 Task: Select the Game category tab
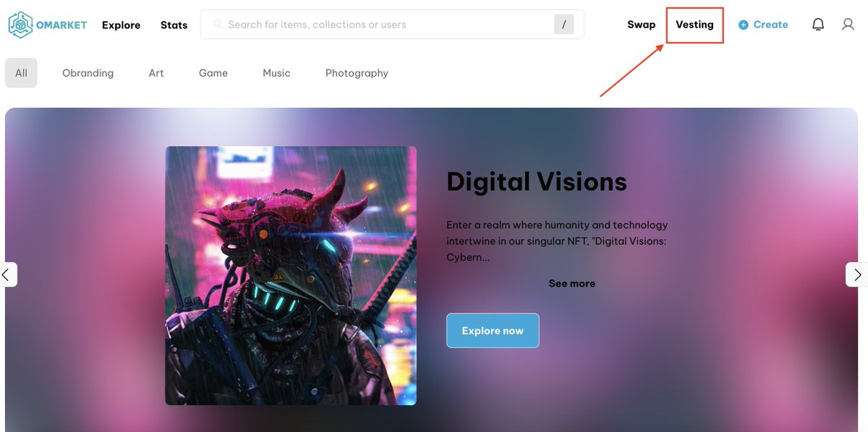(x=213, y=73)
